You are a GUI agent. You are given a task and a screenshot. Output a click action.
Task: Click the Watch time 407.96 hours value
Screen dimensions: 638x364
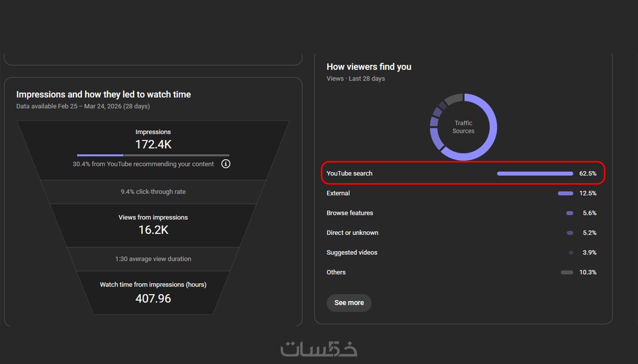tap(153, 299)
